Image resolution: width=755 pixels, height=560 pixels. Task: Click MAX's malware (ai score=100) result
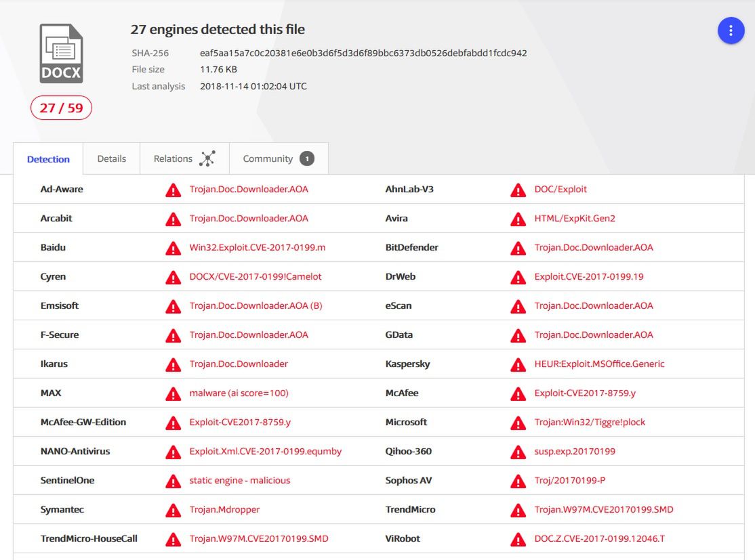(x=239, y=393)
